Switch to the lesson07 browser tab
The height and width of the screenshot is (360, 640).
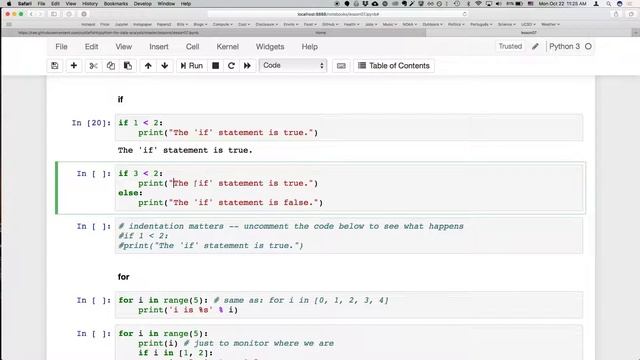pos(529,33)
